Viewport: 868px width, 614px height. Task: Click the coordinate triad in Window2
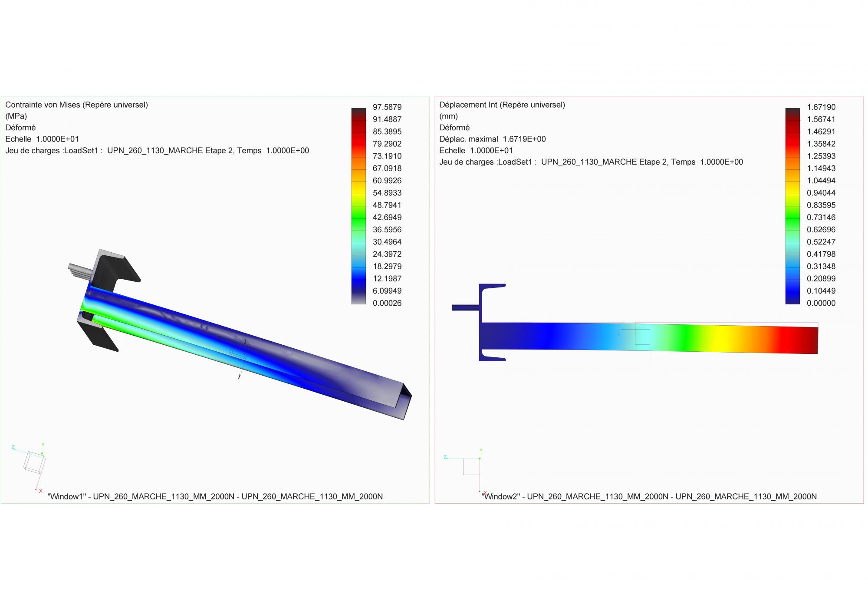click(471, 466)
